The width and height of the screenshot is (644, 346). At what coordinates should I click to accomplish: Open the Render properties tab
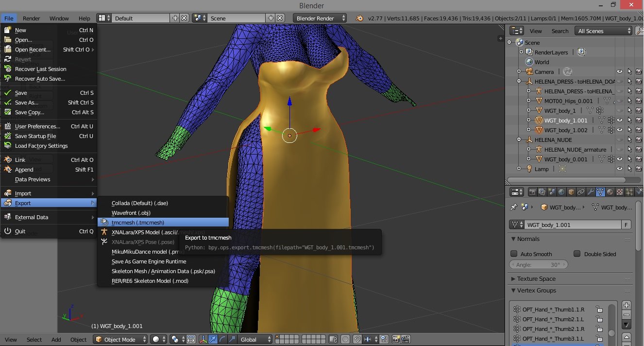[533, 192]
